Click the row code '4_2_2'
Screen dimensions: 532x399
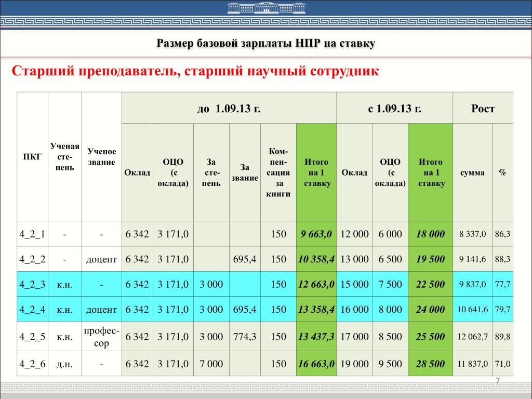tap(32, 259)
